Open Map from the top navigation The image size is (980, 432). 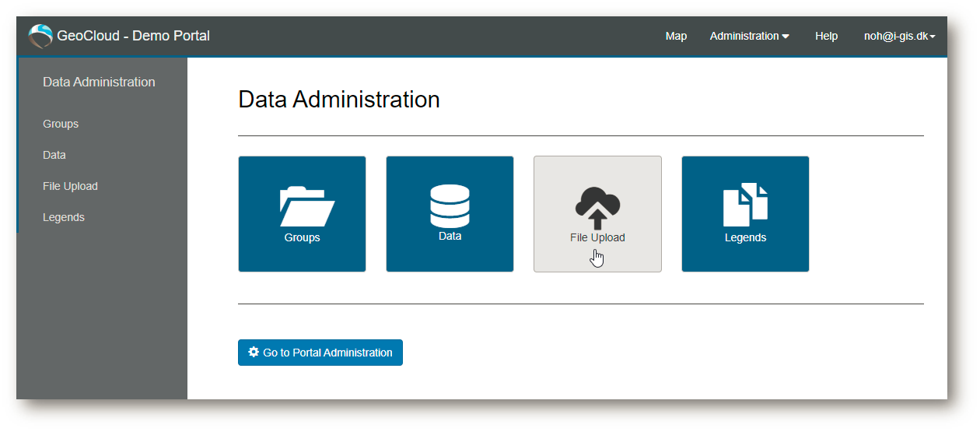(x=676, y=36)
